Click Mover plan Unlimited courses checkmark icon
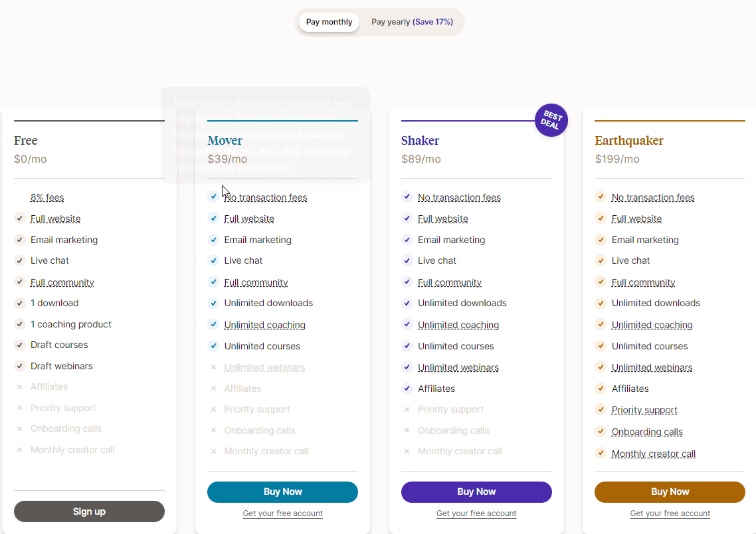This screenshot has height=534, width=756. pos(213,346)
